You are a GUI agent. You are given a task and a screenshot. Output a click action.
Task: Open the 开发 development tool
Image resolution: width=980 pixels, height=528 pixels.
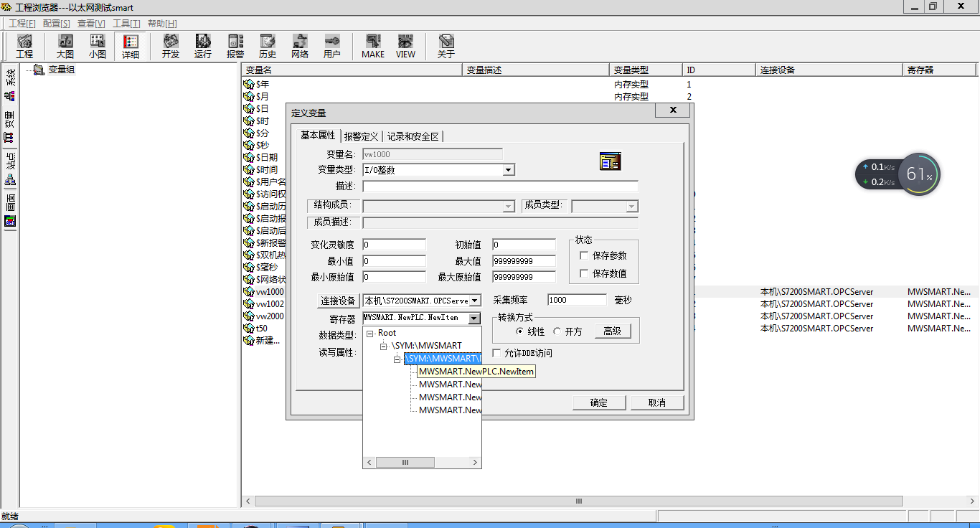point(171,46)
